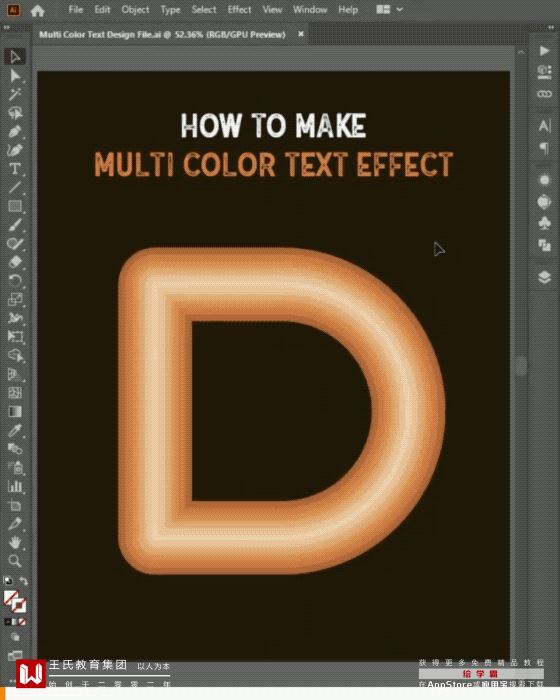Open the Symbols panel club icon
The width and height of the screenshot is (560, 700).
click(544, 223)
